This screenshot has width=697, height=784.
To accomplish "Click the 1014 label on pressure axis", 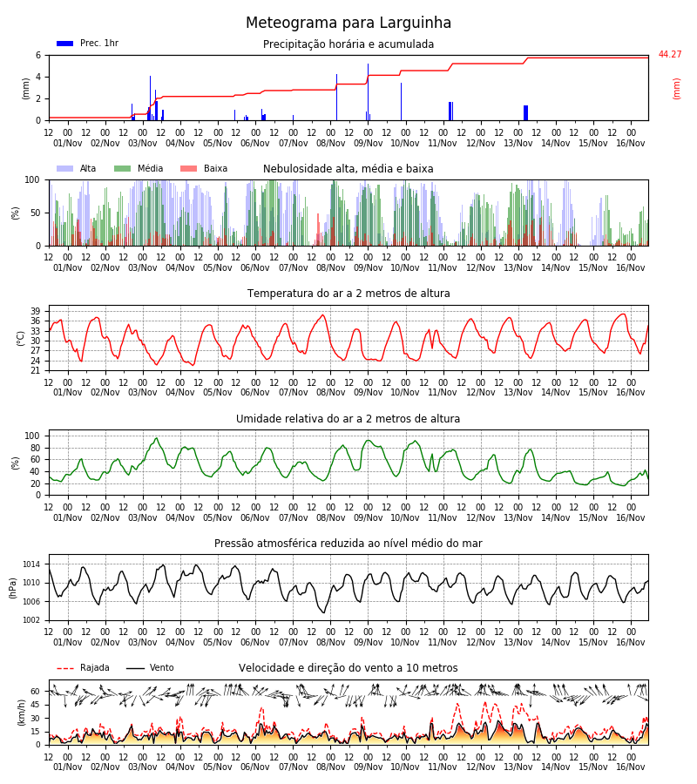I will coord(31,564).
